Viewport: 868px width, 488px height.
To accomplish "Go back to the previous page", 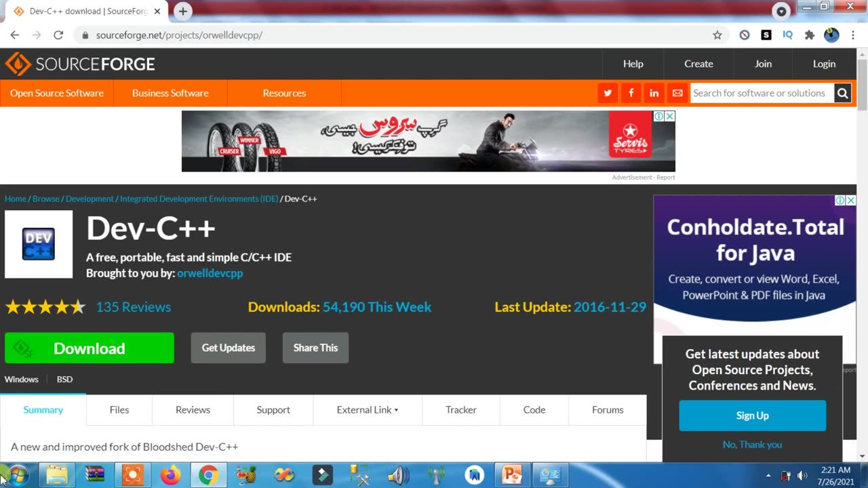I will (15, 35).
